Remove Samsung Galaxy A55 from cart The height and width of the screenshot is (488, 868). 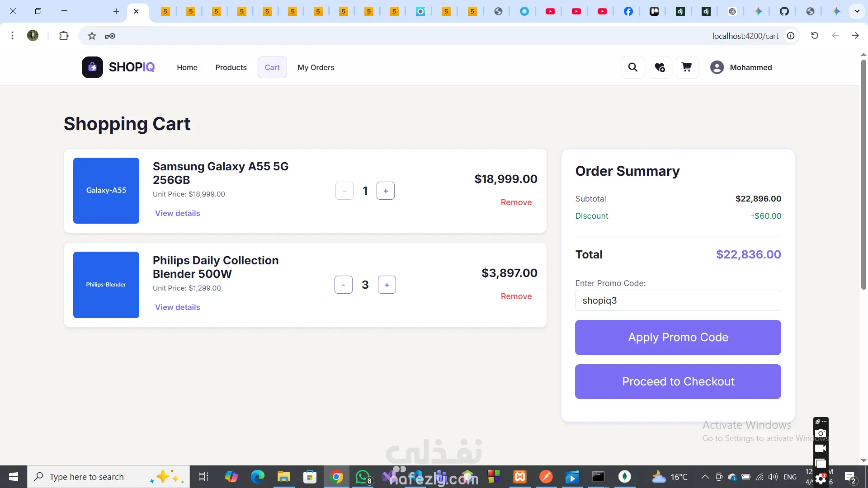click(516, 202)
